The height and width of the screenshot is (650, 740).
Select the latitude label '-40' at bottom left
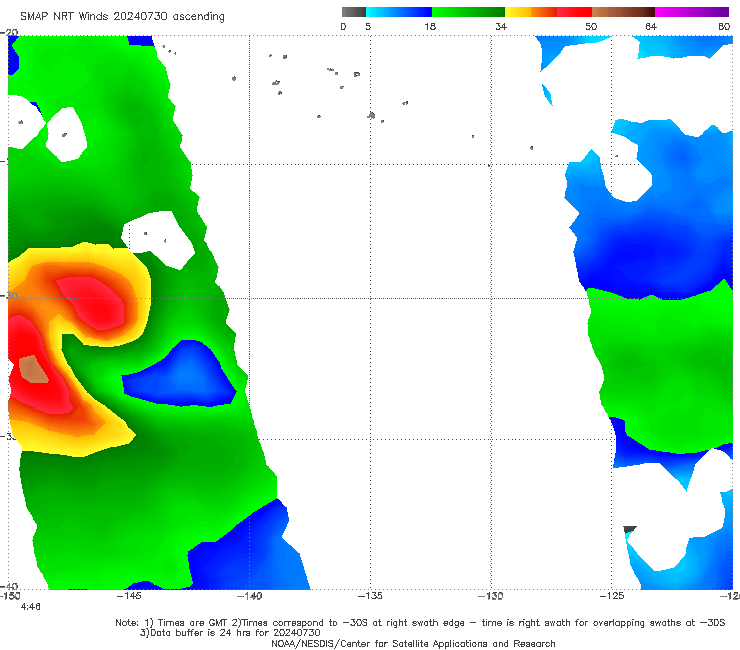point(9,586)
